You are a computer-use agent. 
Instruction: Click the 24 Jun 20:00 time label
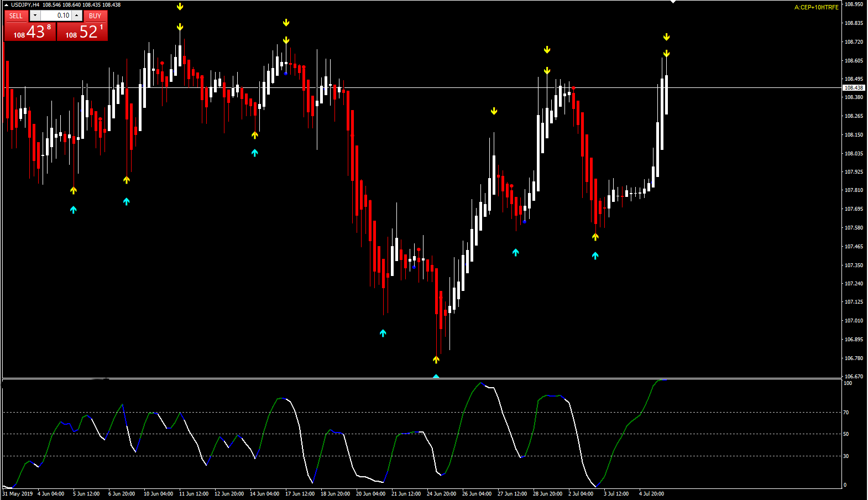pyautogui.click(x=441, y=494)
